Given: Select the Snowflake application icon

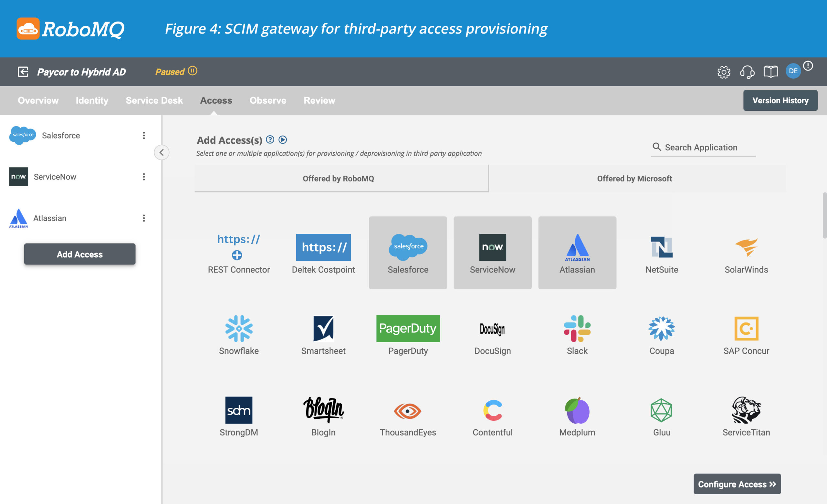Looking at the screenshot, I should (238, 328).
